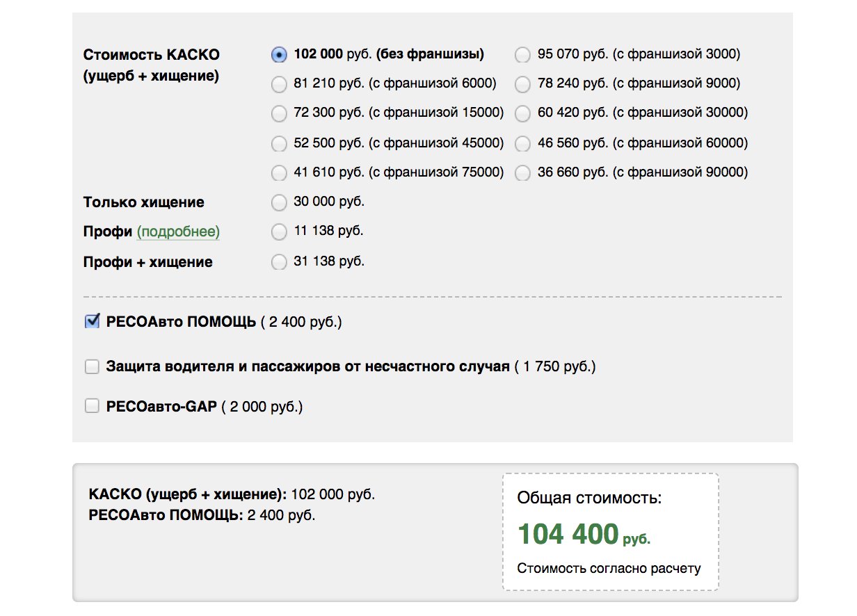Screen dimensions: 857x616
Task: Select 81 210 руб. с франшизой 6000
Action: pyautogui.click(x=279, y=84)
